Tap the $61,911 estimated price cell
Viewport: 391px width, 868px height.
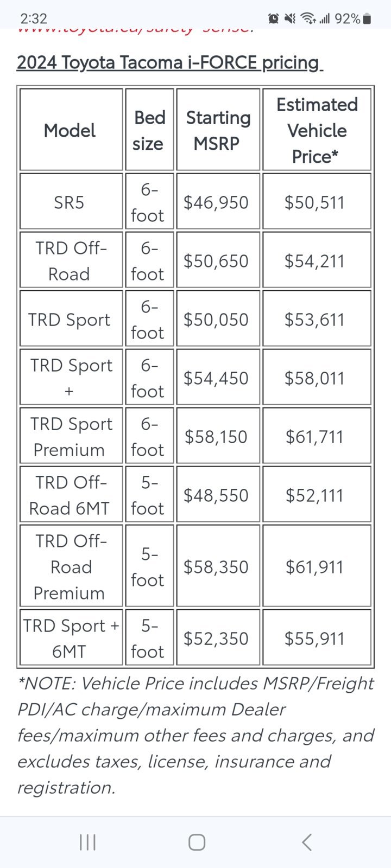tap(317, 566)
